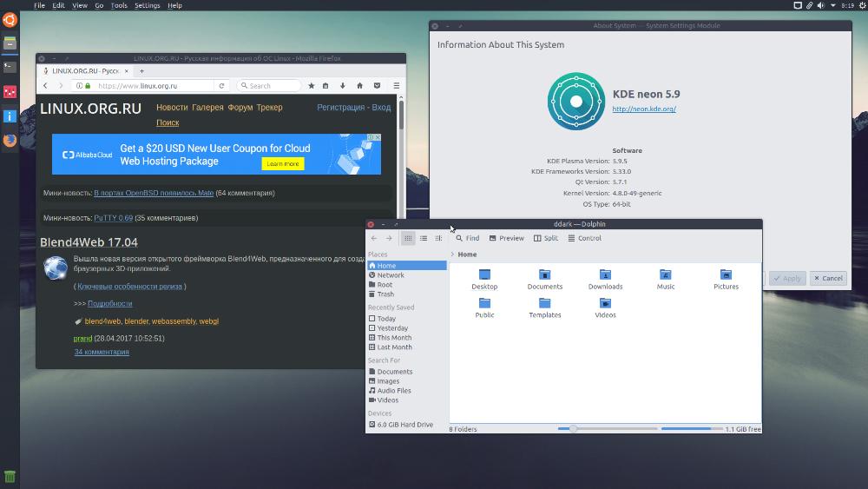The image size is (868, 489).
Task: Close the LINUX.ORG.RU Firefox tab
Action: (x=126, y=71)
